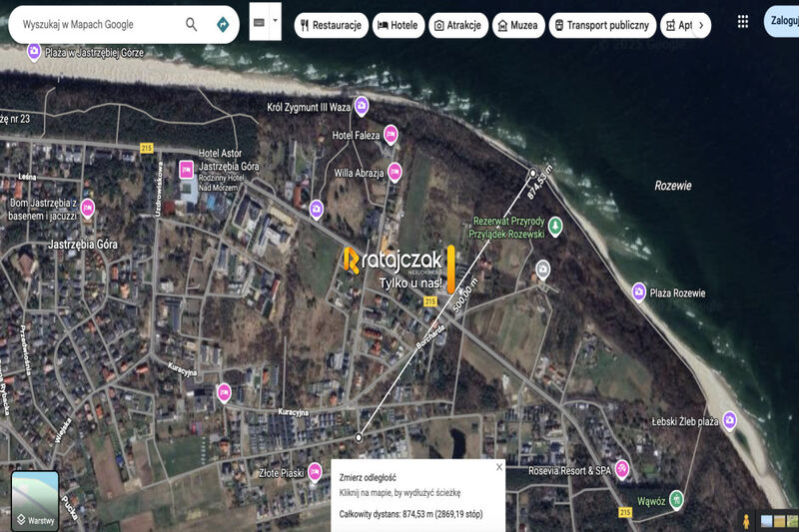
Task: Open the Rosevia Resort & SPA pin
Action: [621, 469]
